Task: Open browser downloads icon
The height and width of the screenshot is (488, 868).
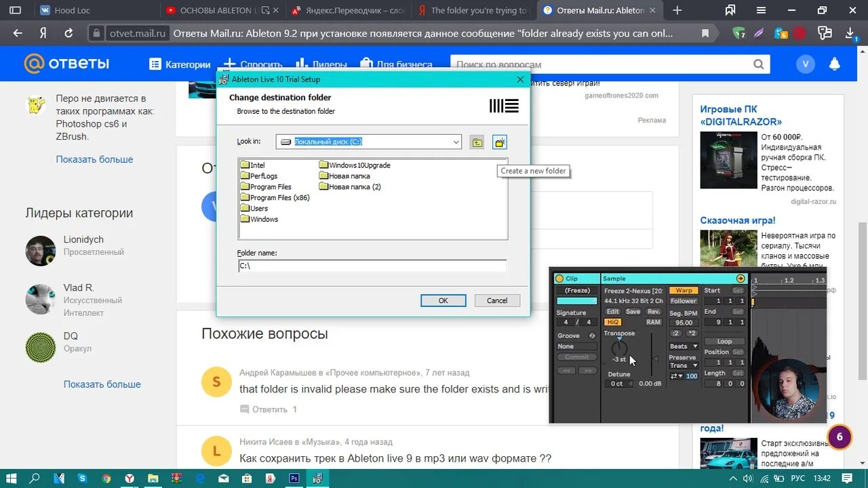Action: coord(850,33)
